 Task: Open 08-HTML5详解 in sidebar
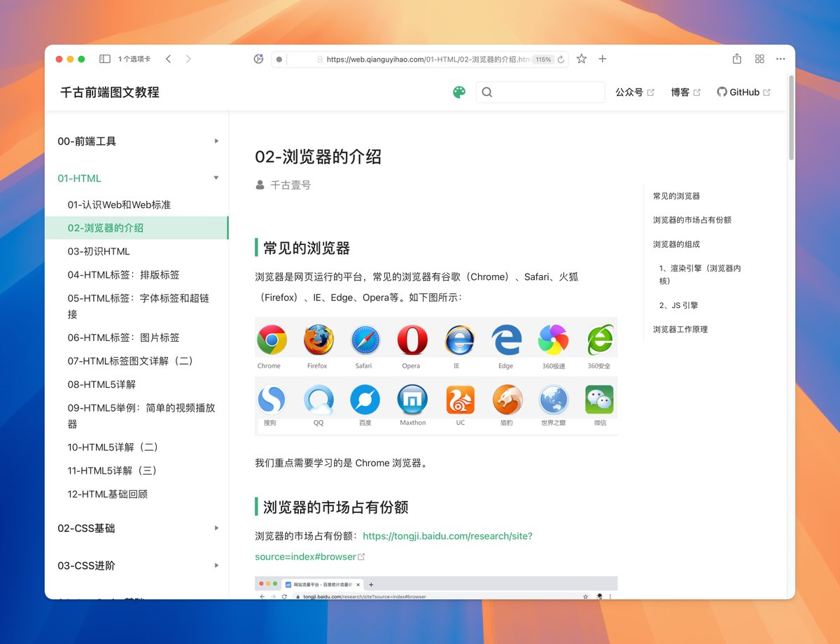coord(101,384)
